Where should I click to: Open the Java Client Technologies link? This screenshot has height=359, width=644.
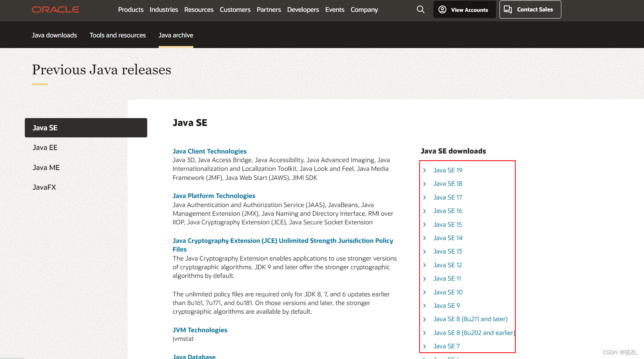[x=209, y=151]
